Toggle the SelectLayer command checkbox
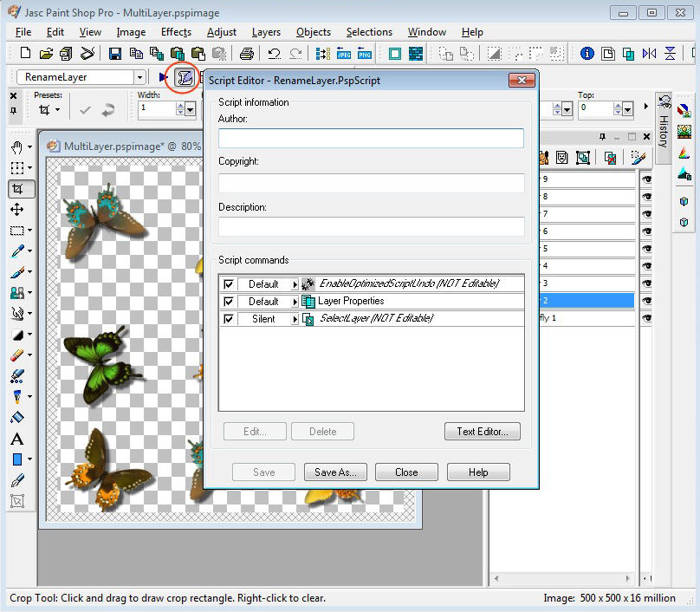700x612 pixels. (x=229, y=319)
